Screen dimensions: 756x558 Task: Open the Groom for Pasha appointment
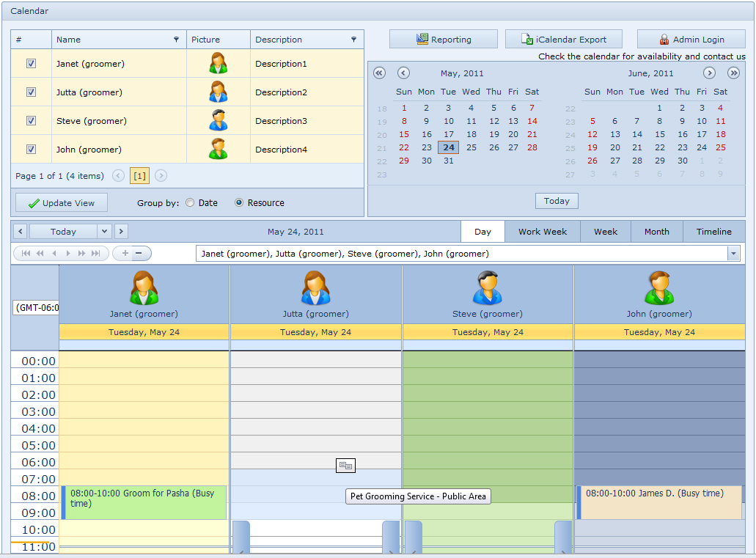145,502
